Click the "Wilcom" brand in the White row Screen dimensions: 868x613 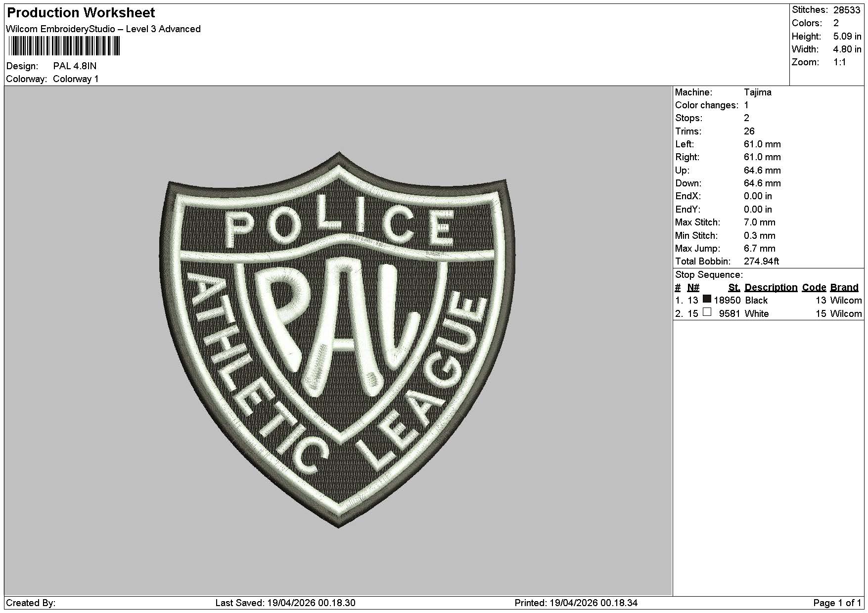click(846, 314)
